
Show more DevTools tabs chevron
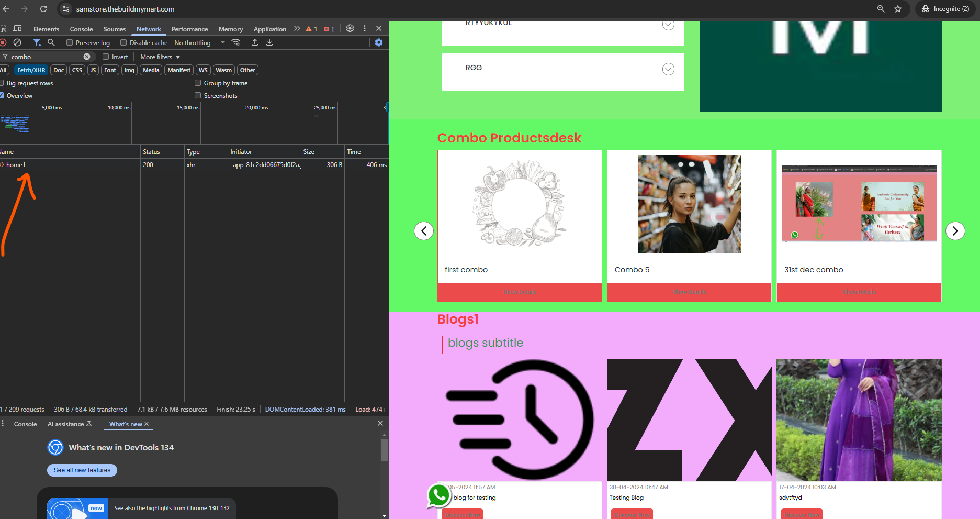click(297, 29)
